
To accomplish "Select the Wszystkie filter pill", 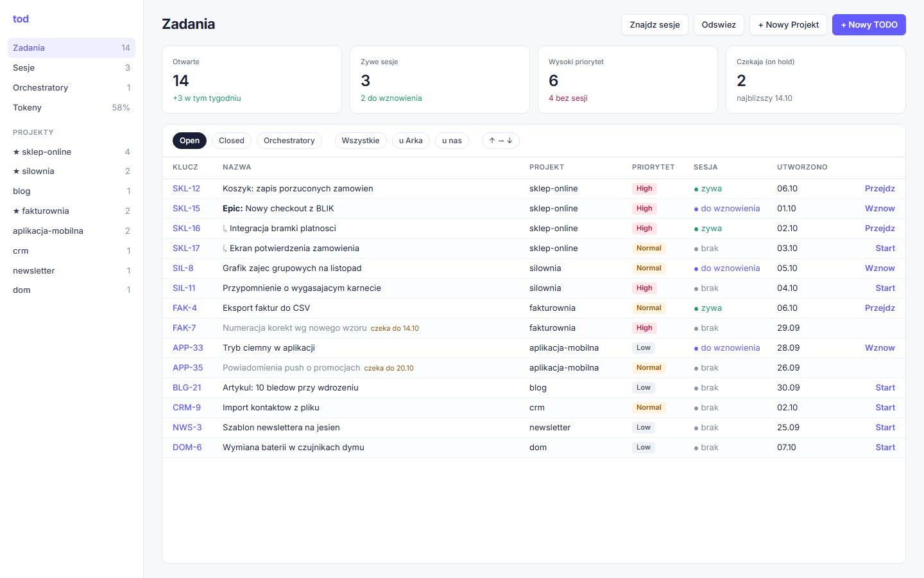I will click(361, 141).
